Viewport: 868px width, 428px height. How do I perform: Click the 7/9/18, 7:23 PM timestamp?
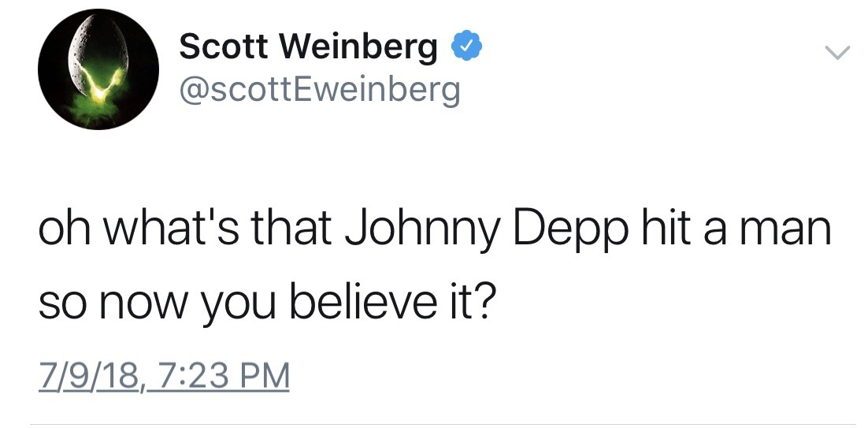(164, 372)
